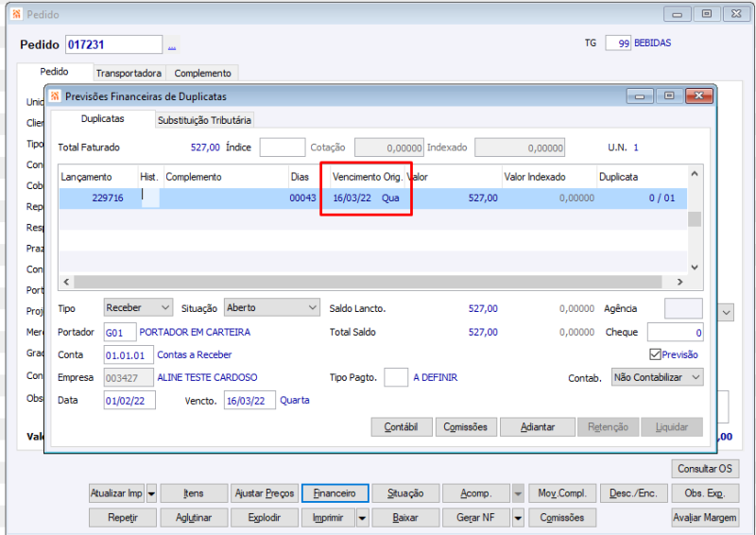
Task: Click the Vencto. field 16/03/22
Action: [x=249, y=401]
